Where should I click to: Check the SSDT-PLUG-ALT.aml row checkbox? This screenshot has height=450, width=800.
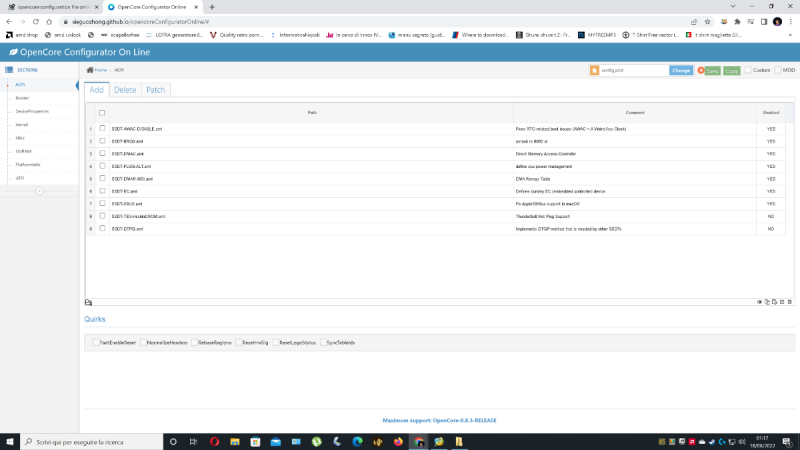pyautogui.click(x=102, y=166)
